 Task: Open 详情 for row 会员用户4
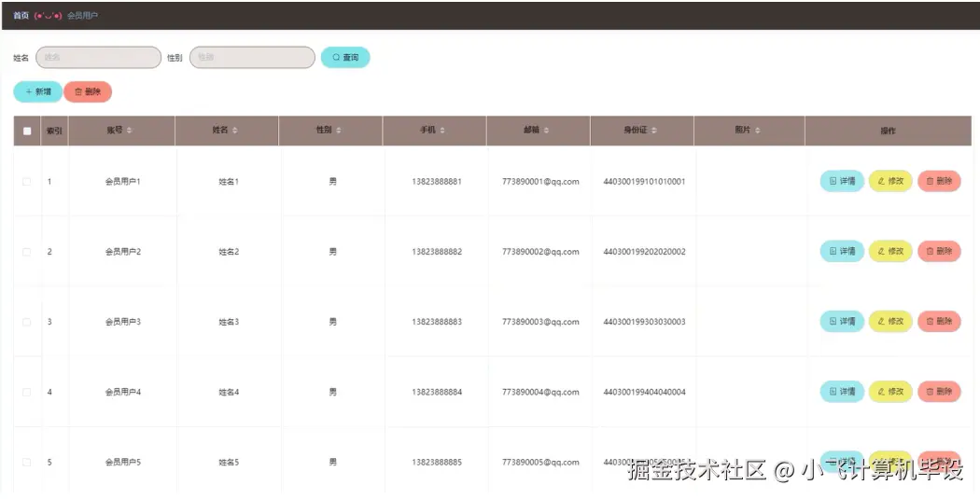[842, 392]
